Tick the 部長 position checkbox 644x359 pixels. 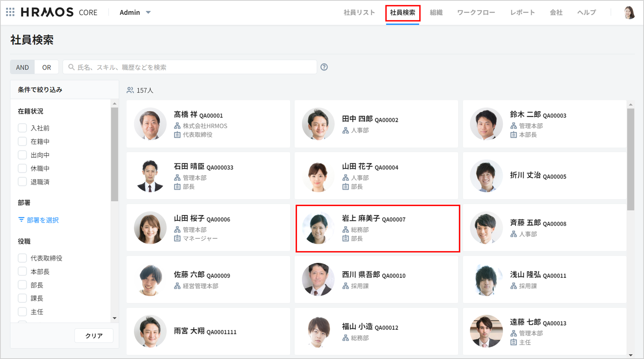[22, 285]
